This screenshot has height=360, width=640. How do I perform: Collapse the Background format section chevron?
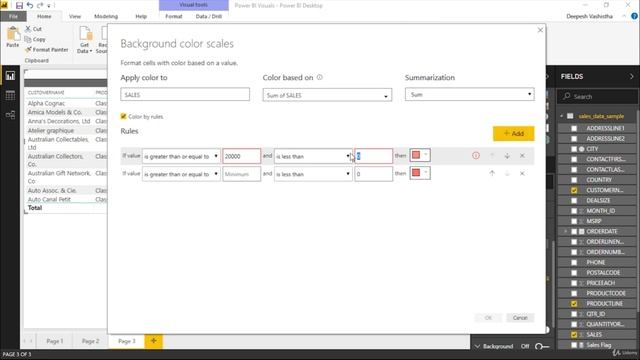[477, 346]
